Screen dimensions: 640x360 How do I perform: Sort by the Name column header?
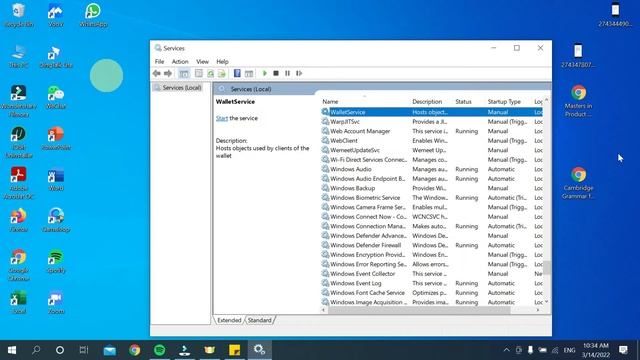click(x=330, y=102)
